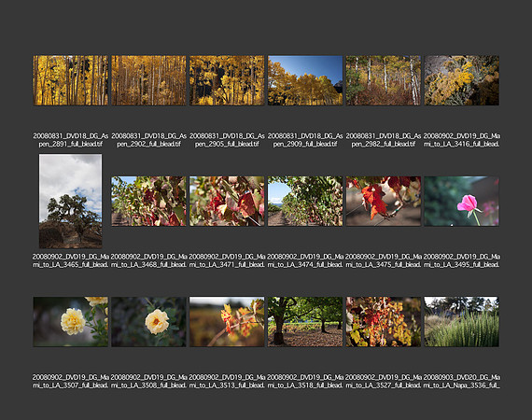Select the Aspen_2982 white birch trunks thumbnail
The height and width of the screenshot is (420, 532).
pyautogui.click(x=384, y=80)
